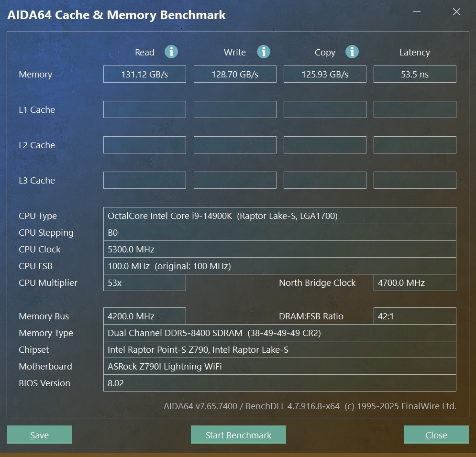Click the empty L3 Cache Read field
Image resolution: width=476 pixels, height=457 pixels.
(x=144, y=180)
